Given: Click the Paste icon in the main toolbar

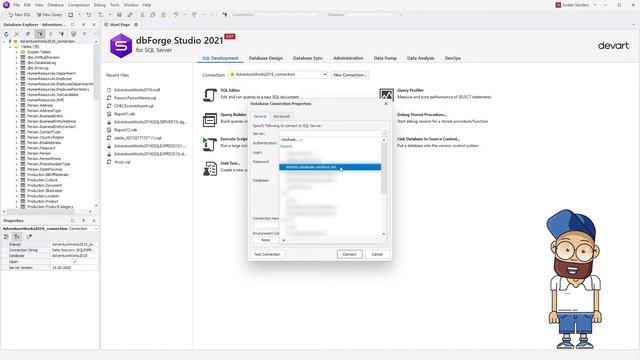Looking at the screenshot, I should [x=163, y=15].
